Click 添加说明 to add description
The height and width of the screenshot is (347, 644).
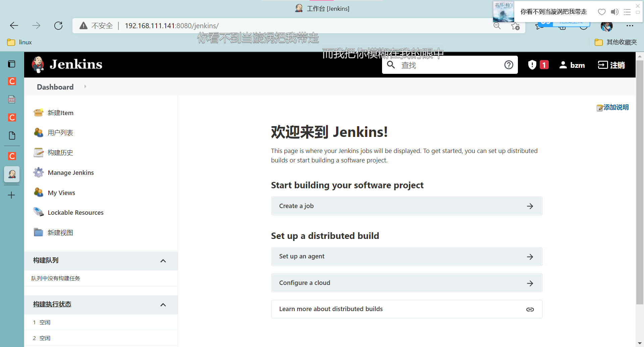pyautogui.click(x=613, y=107)
